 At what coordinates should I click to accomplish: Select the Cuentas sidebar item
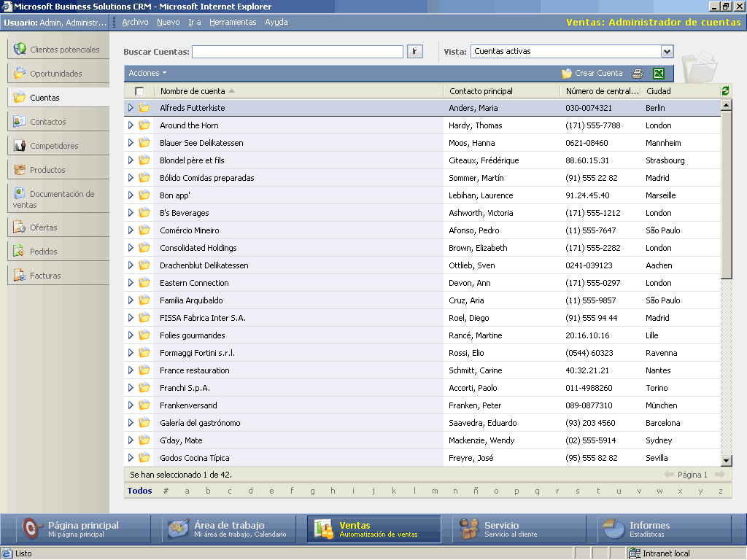(x=59, y=97)
